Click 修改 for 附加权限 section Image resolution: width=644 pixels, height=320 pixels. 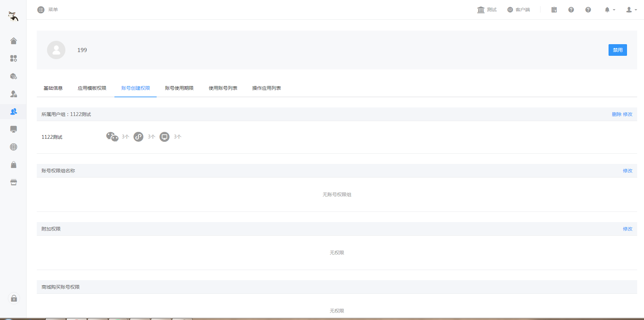(x=628, y=229)
